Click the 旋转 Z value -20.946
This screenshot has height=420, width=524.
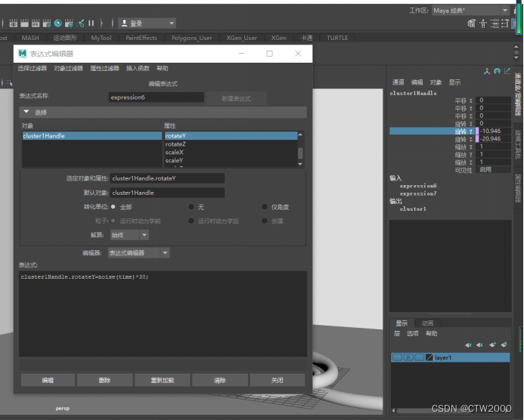(495, 139)
